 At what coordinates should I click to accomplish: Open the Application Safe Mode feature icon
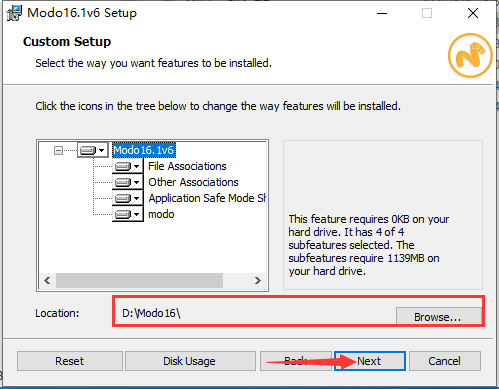(x=128, y=198)
